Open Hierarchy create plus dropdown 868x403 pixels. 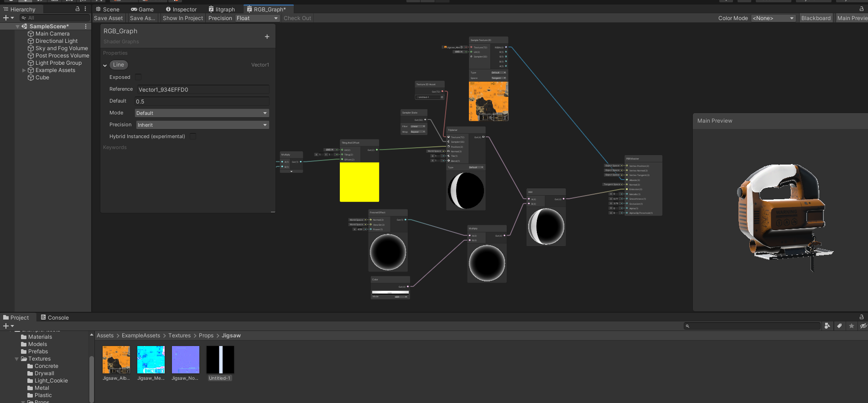pos(8,18)
